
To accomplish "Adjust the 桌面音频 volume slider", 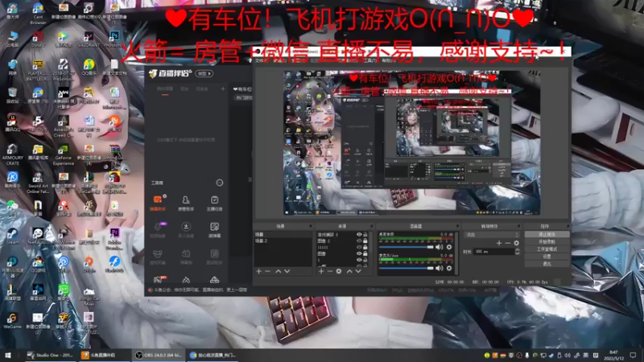I will tap(407, 247).
